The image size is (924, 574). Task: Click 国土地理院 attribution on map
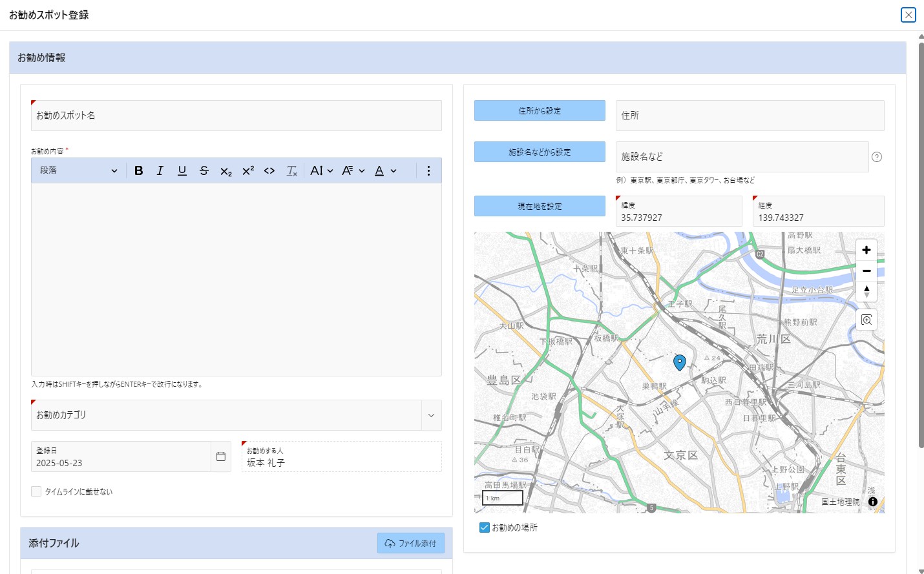tap(841, 502)
